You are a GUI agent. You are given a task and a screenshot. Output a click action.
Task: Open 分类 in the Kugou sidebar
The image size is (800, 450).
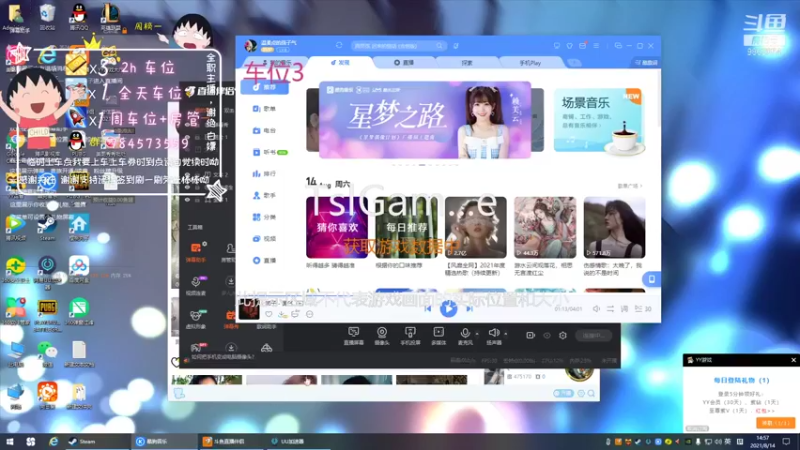pyautogui.click(x=264, y=217)
